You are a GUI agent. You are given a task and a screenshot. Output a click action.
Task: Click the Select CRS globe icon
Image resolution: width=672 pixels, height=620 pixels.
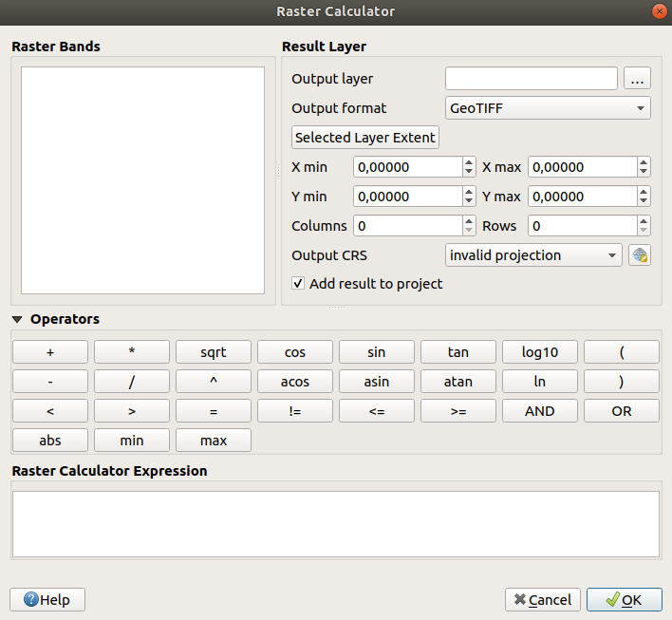(639, 255)
